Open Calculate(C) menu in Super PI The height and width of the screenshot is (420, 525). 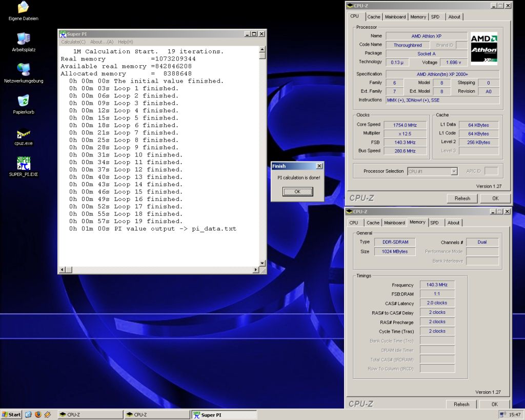(x=73, y=42)
